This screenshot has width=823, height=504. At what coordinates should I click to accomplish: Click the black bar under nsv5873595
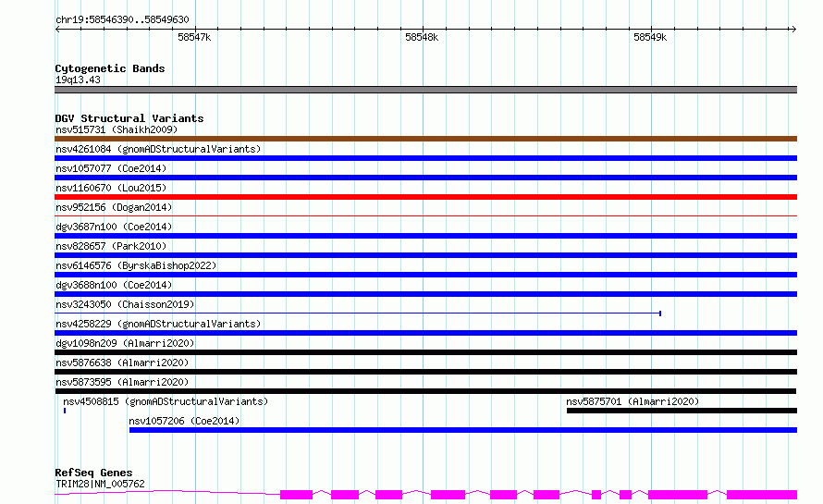(x=425, y=391)
